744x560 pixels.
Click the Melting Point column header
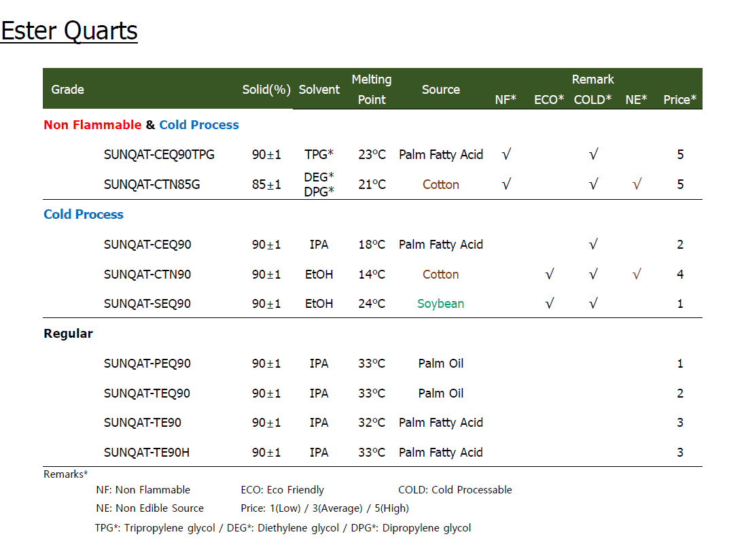click(x=372, y=90)
